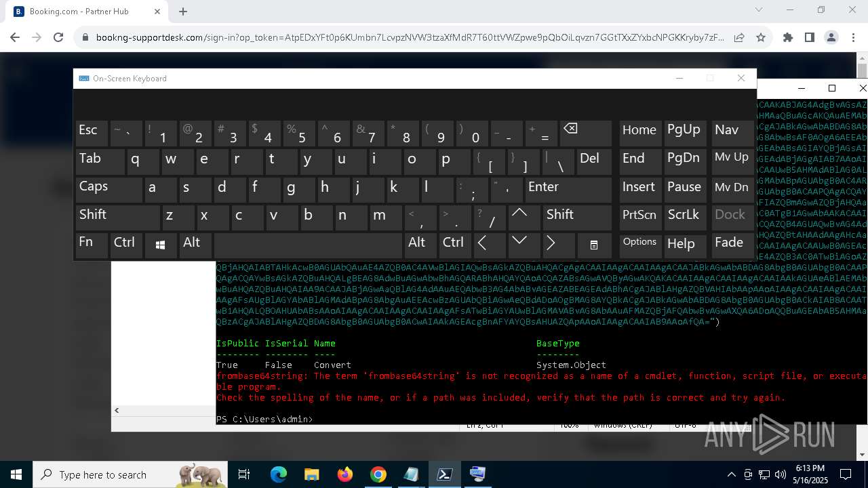This screenshot has height=488, width=868.
Task: Click the Chrome address bar URL
Action: (410, 38)
